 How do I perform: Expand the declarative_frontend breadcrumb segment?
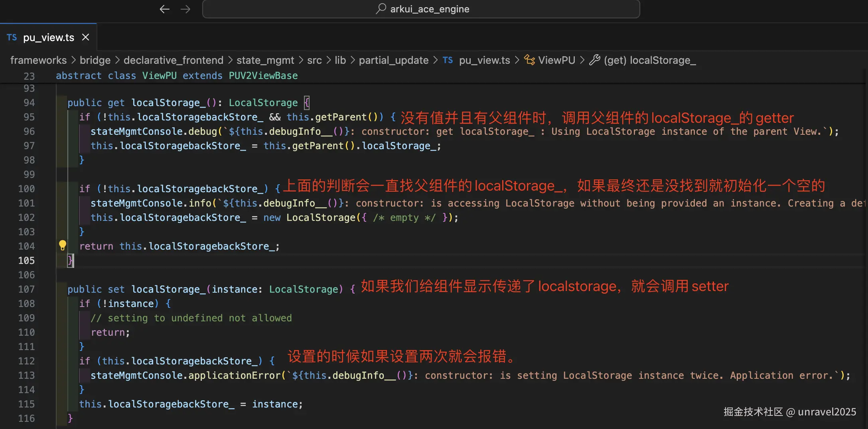(173, 60)
